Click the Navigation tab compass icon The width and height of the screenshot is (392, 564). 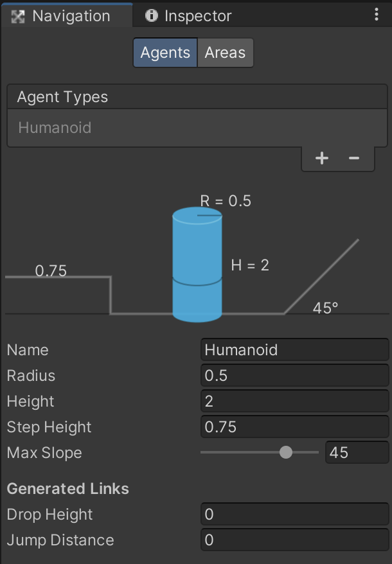(x=18, y=16)
